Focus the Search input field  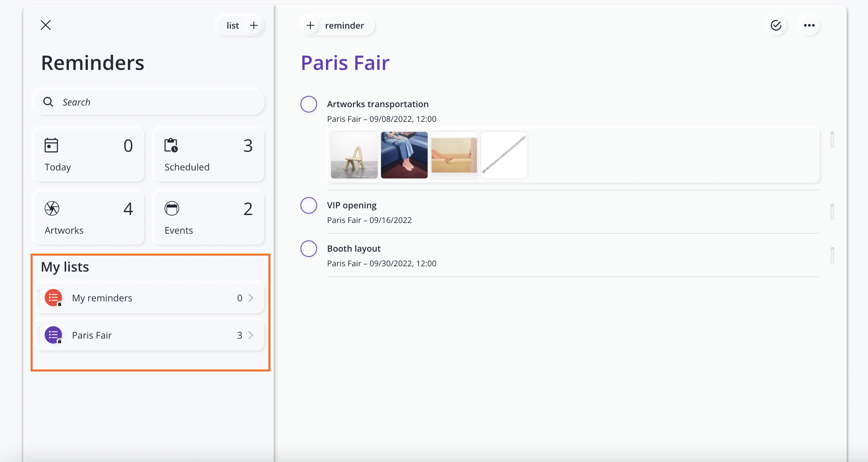pyautogui.click(x=149, y=102)
